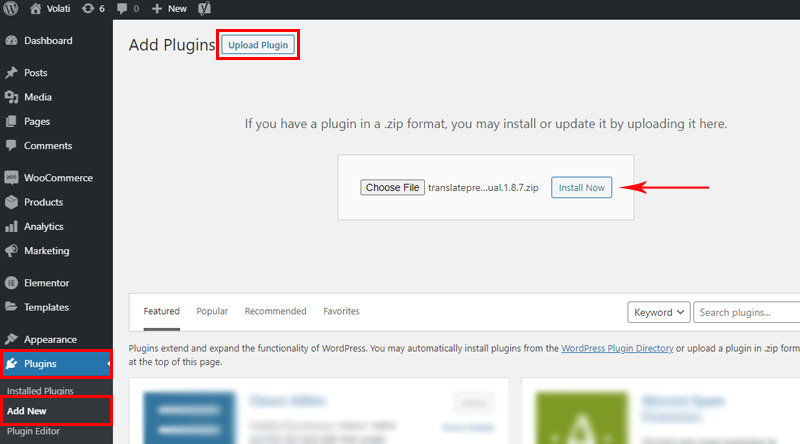Switch to the Featured tab
This screenshot has height=444, width=800.
point(161,311)
